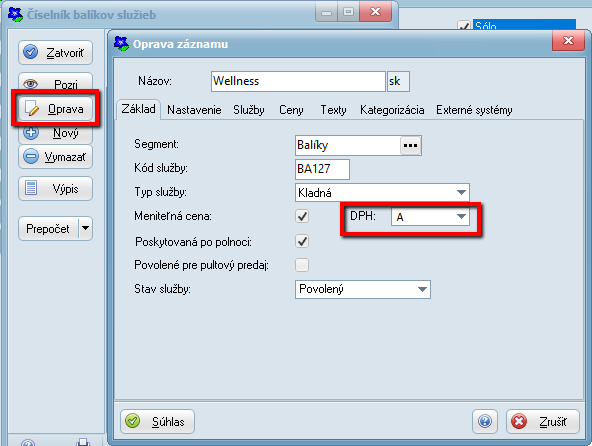Open the Výpis listing button
Screen dimensions: 592x446
(x=55, y=188)
